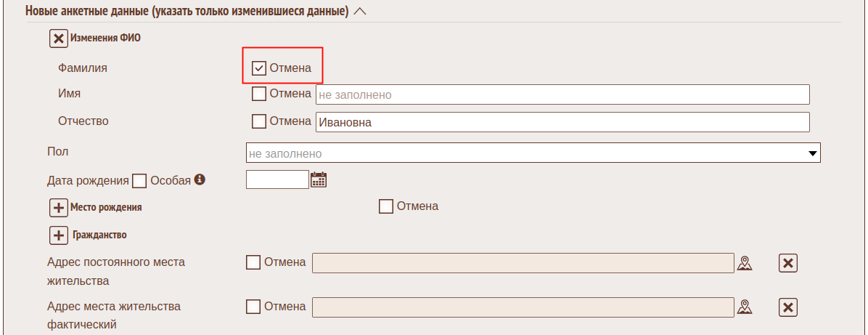Viewport: 868px width, 335px height.
Task: Collapse the Новые анкетные данные section
Action: [361, 12]
